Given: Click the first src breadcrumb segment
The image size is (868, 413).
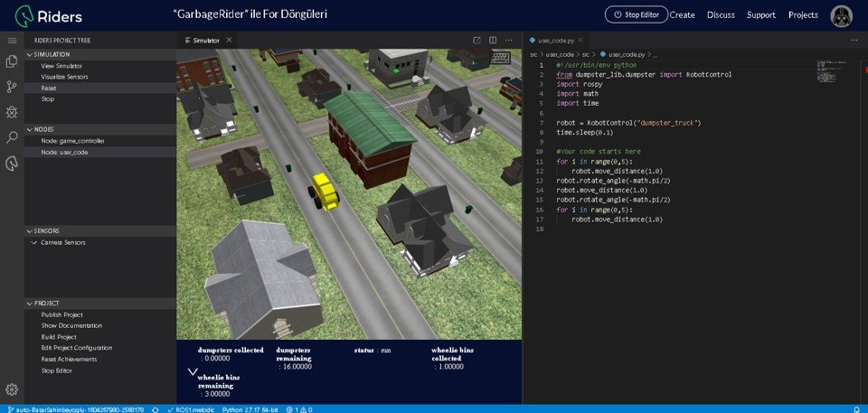Looking at the screenshot, I should click(533, 55).
